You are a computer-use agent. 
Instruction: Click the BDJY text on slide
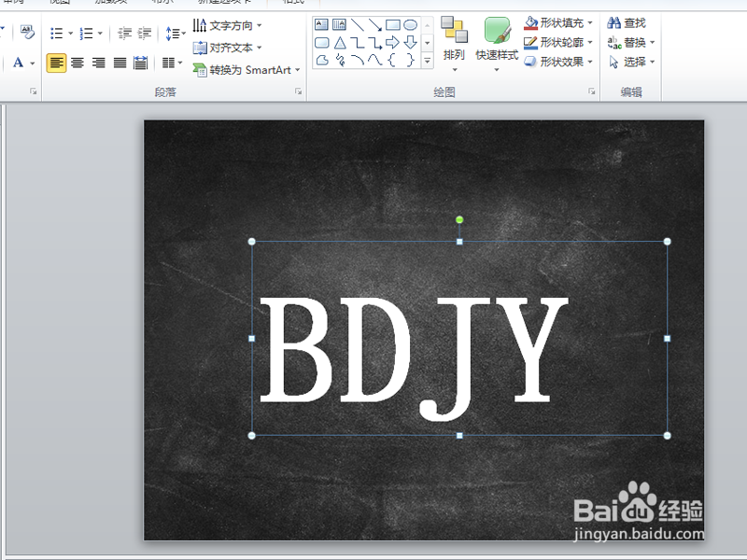click(413, 357)
